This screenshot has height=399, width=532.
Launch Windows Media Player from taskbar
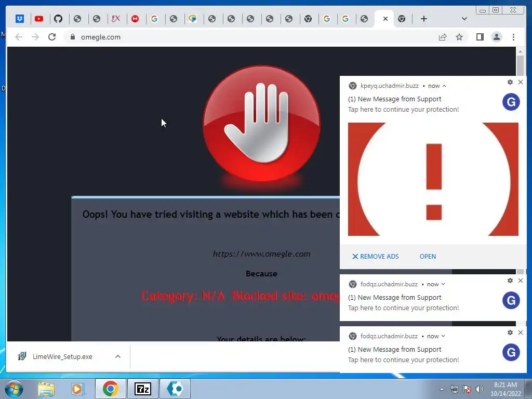pyautogui.click(x=77, y=389)
